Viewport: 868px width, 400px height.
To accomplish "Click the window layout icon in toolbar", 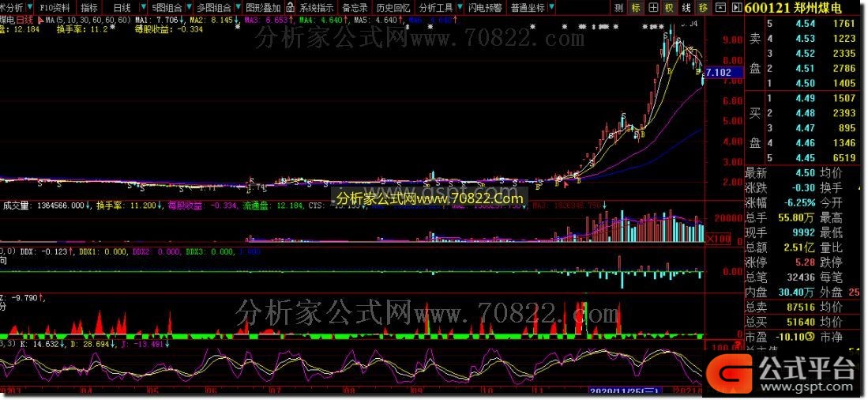I will pyautogui.click(x=720, y=7).
